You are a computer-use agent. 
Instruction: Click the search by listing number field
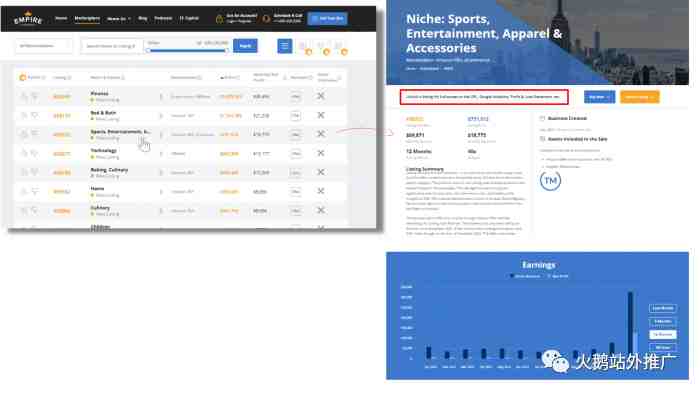click(x=111, y=46)
